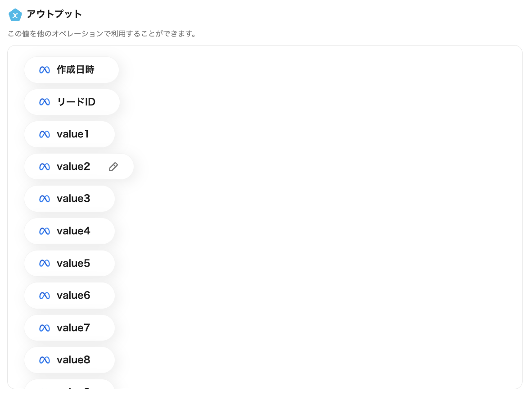Click the Meta logo on the value1 chip
The height and width of the screenshot is (401, 532).
pyautogui.click(x=44, y=134)
